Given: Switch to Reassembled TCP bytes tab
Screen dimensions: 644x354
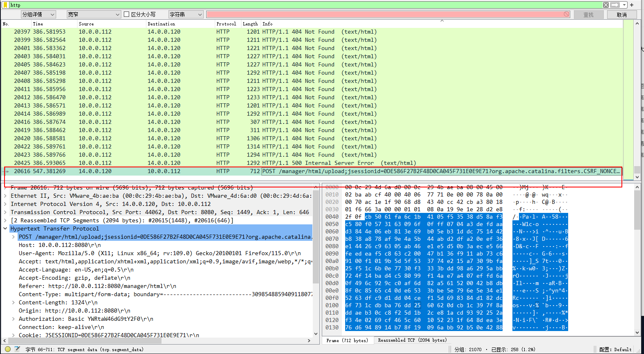Looking at the screenshot, I should (412, 340).
